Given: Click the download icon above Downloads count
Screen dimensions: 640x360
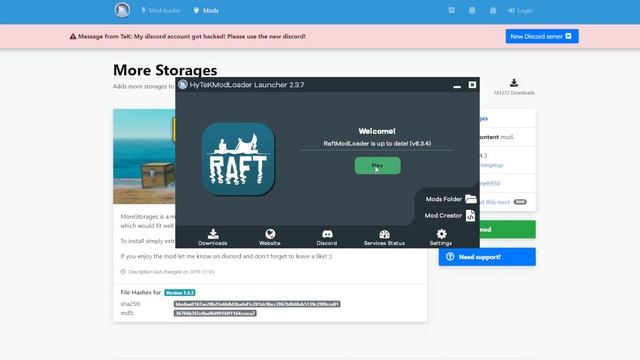Looking at the screenshot, I should click(x=514, y=83).
